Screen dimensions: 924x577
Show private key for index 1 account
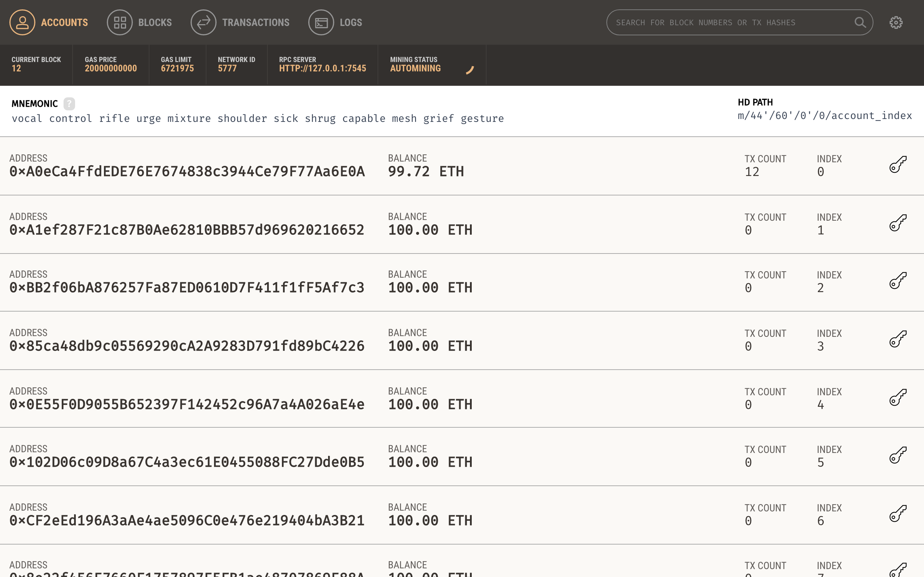click(898, 223)
